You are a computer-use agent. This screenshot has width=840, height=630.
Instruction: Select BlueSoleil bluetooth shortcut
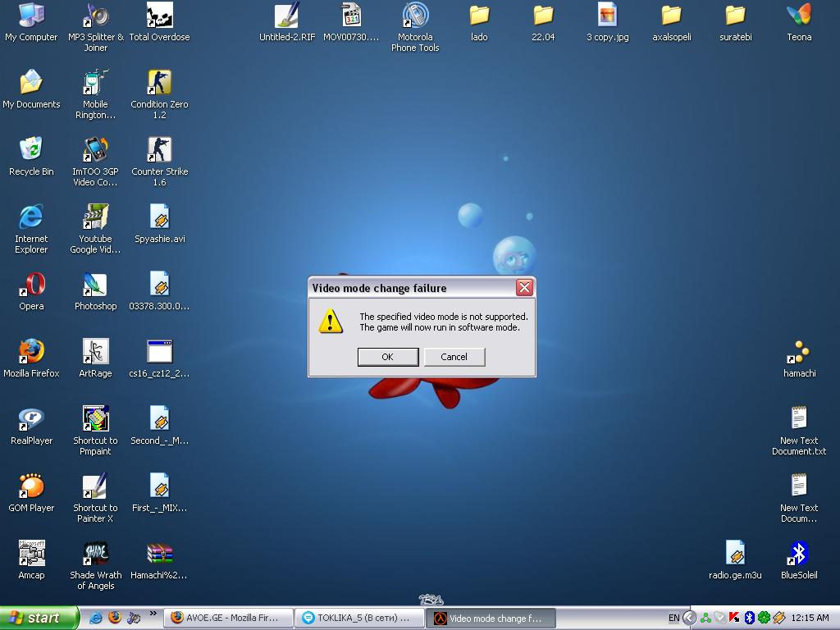pyautogui.click(x=799, y=559)
